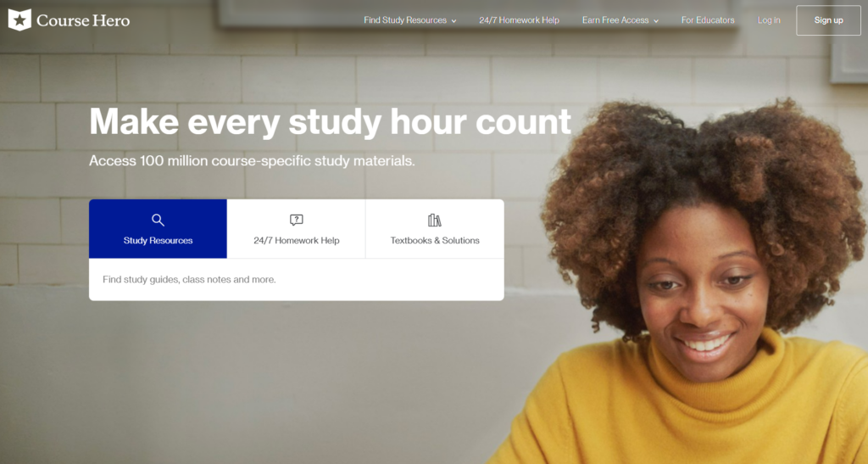Click the Sign up button
868x464 pixels.
pyautogui.click(x=829, y=20)
